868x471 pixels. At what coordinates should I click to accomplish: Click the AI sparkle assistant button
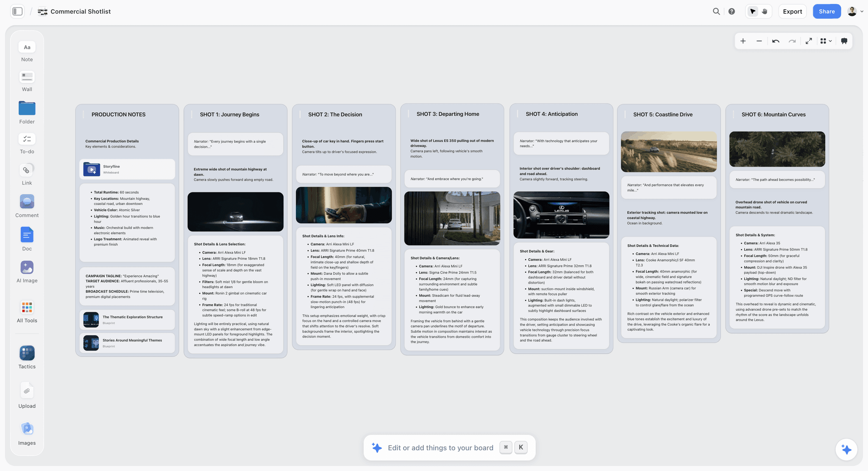(846, 449)
